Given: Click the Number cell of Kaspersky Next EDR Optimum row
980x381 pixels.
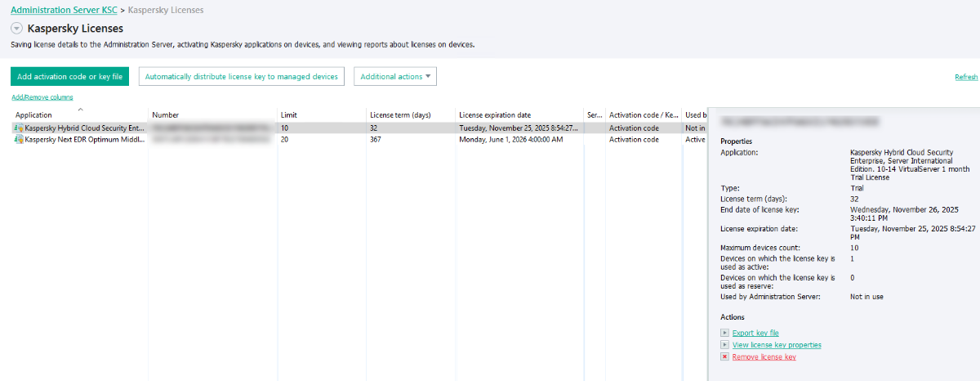Looking at the screenshot, I should coord(211,140).
